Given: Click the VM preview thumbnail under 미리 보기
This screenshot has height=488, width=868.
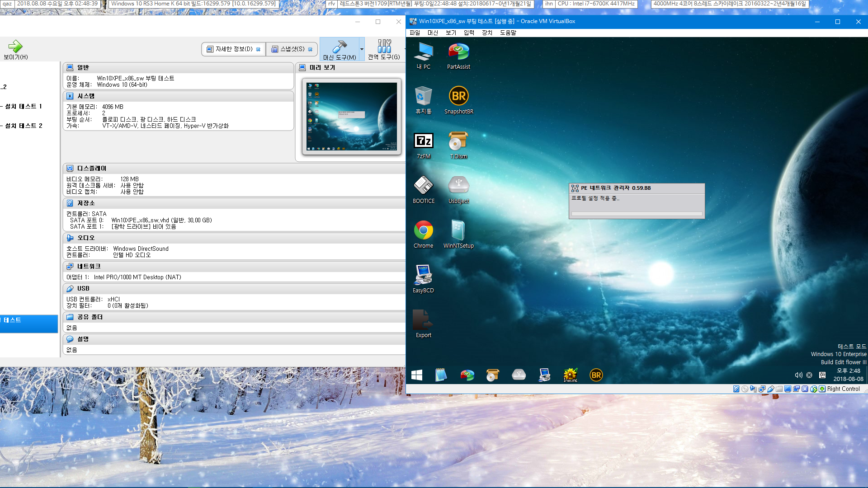Looking at the screenshot, I should point(352,117).
